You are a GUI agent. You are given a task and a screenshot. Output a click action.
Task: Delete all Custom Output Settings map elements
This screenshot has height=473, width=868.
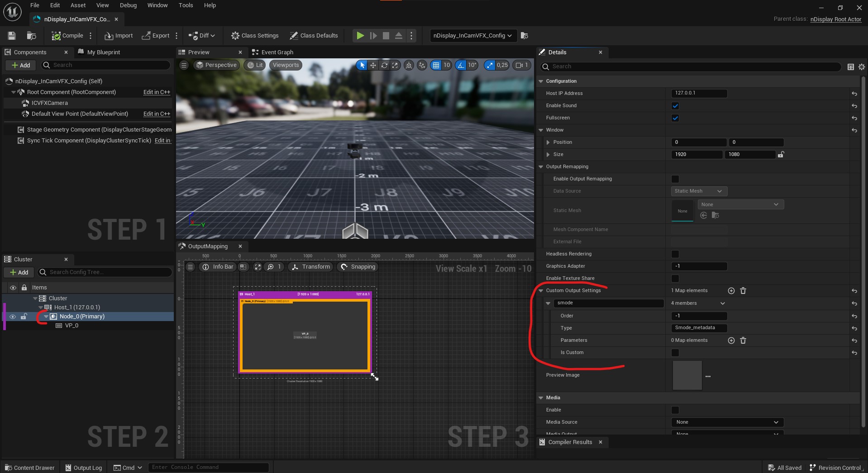743,291
